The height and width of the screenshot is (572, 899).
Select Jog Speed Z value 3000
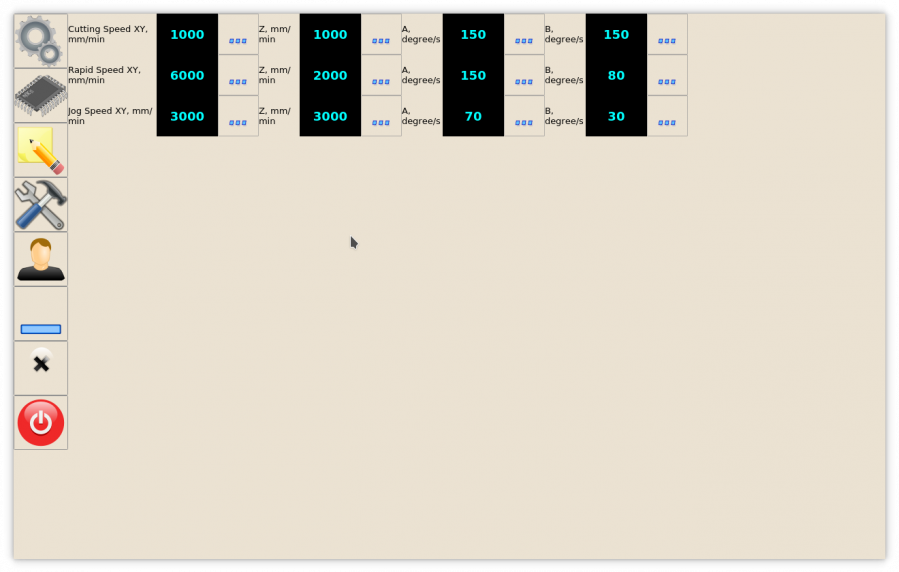tap(330, 116)
